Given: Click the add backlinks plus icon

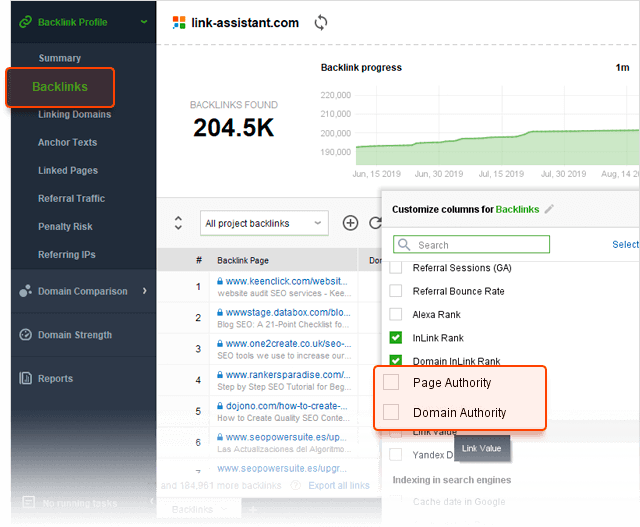Looking at the screenshot, I should [350, 223].
